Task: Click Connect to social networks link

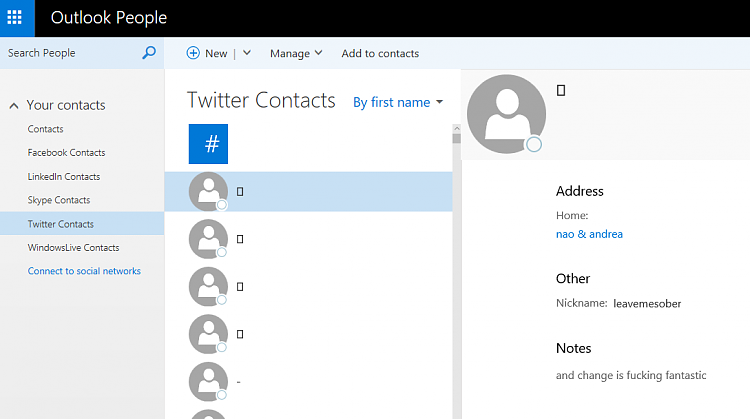Action: coord(84,271)
